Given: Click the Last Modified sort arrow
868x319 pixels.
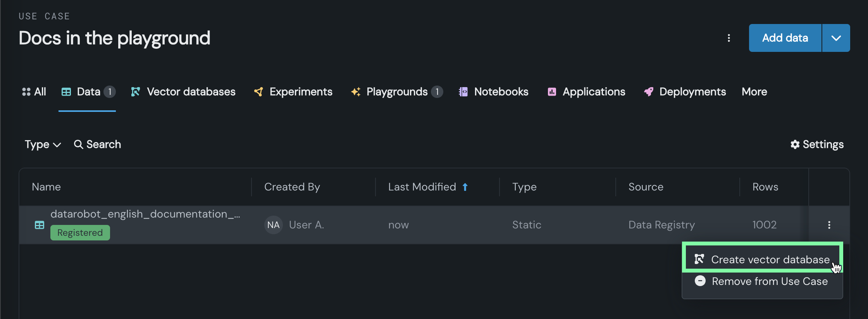Looking at the screenshot, I should pyautogui.click(x=465, y=187).
